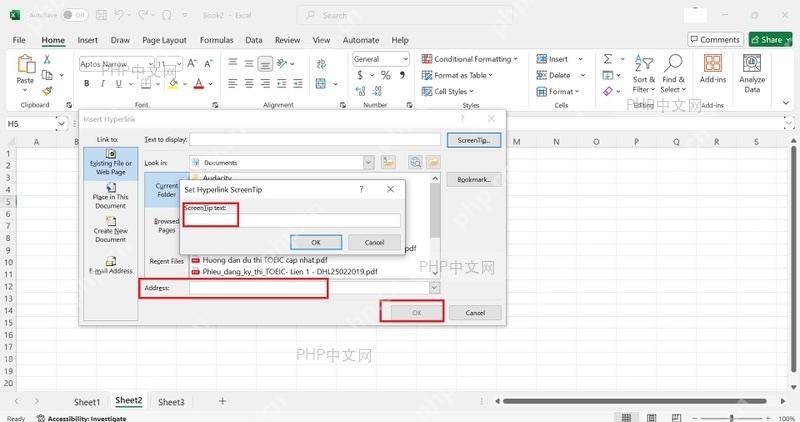Viewport: 800px width, 422px height.
Task: Select E-mail Address link type
Action: click(111, 265)
